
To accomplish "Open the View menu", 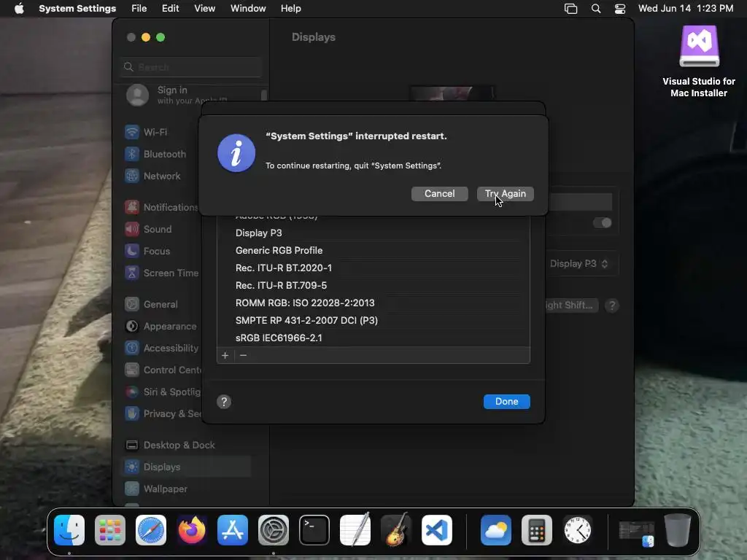I will tap(204, 9).
